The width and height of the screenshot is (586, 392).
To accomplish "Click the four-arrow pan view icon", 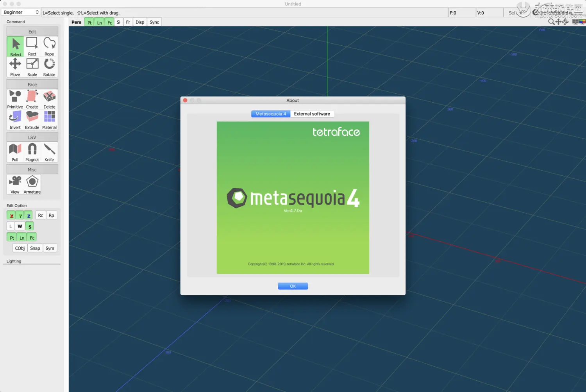I will tap(558, 22).
